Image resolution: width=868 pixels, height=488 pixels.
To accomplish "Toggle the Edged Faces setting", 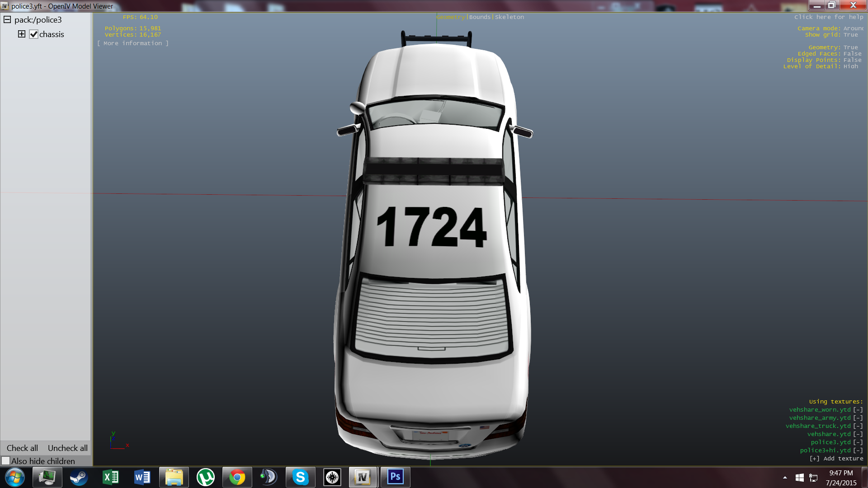I will click(852, 54).
